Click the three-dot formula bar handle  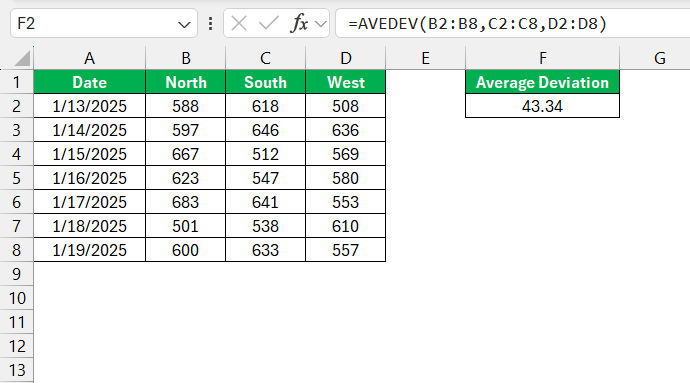tap(210, 23)
